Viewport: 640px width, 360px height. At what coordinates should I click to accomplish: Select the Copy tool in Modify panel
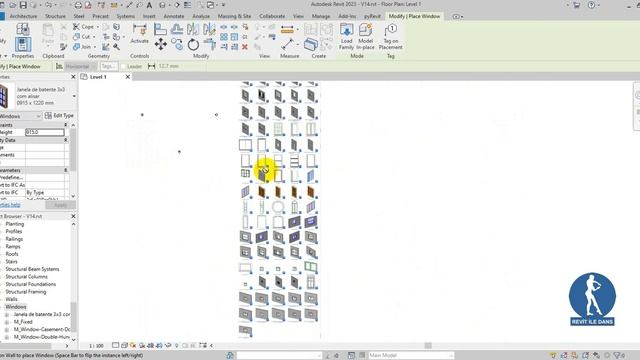[x=177, y=44]
